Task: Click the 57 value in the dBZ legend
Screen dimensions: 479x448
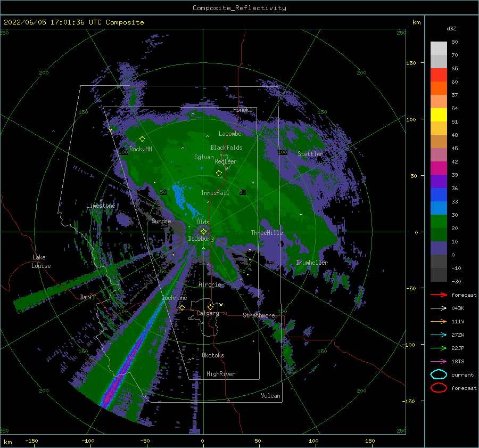Action: [x=455, y=95]
